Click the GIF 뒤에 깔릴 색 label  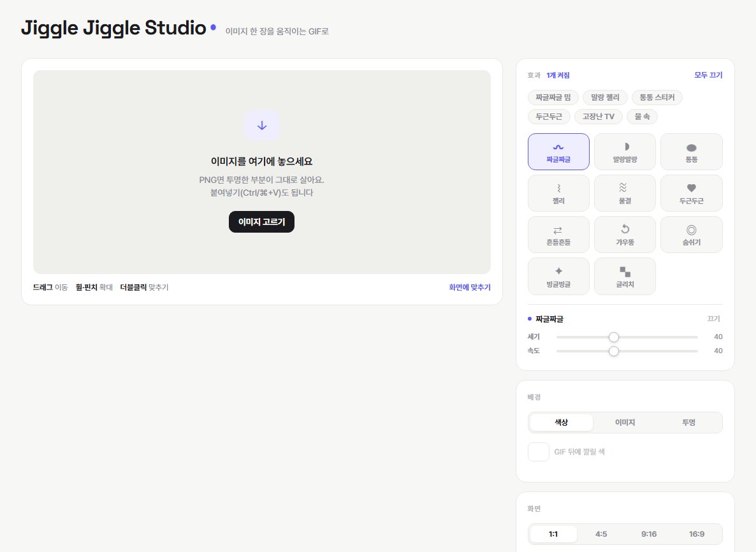pyautogui.click(x=579, y=452)
